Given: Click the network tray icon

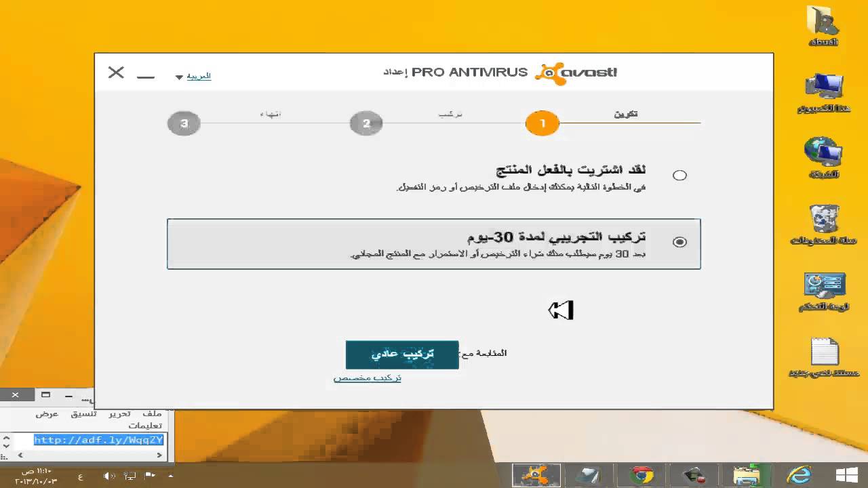Looking at the screenshot, I should pyautogui.click(x=130, y=476).
